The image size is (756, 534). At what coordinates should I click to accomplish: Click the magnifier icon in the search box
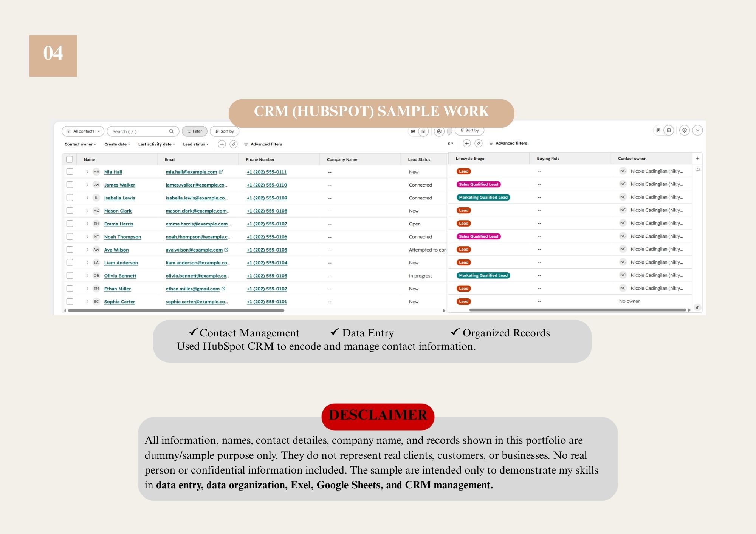coord(171,131)
